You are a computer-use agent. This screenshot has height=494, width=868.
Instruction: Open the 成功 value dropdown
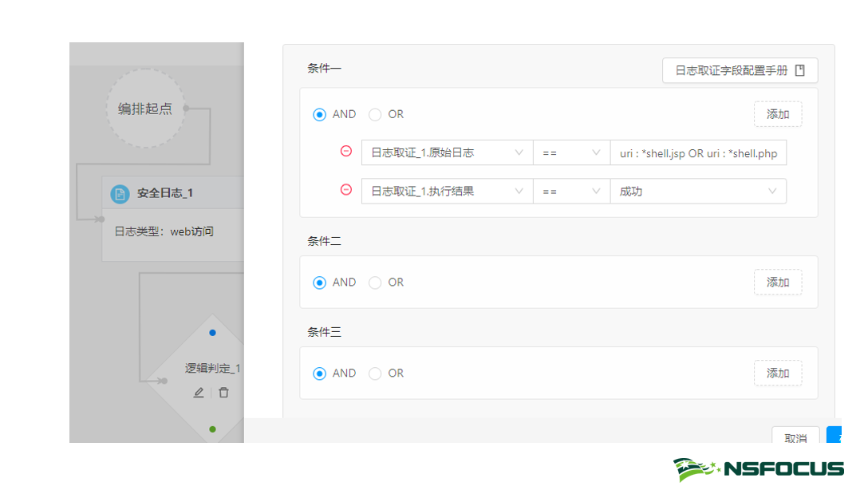698,192
